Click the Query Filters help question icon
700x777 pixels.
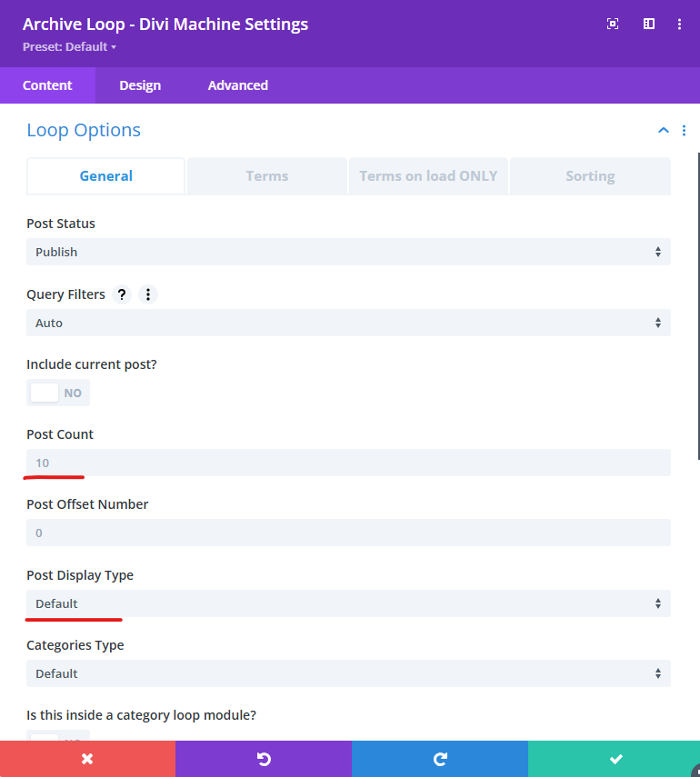(122, 294)
